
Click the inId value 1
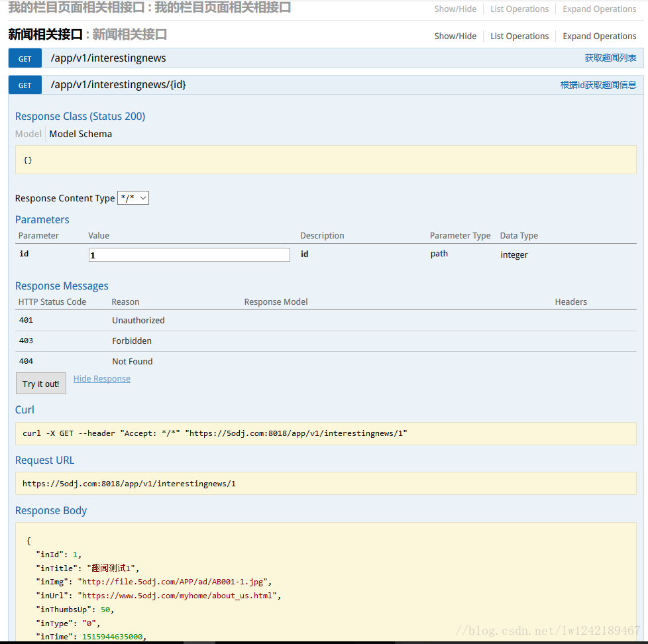coord(76,555)
